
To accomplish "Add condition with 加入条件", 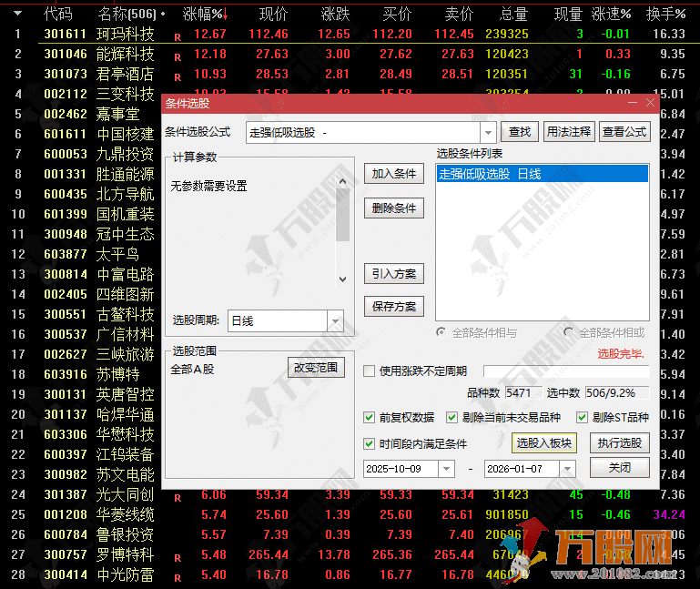I will pyautogui.click(x=394, y=173).
